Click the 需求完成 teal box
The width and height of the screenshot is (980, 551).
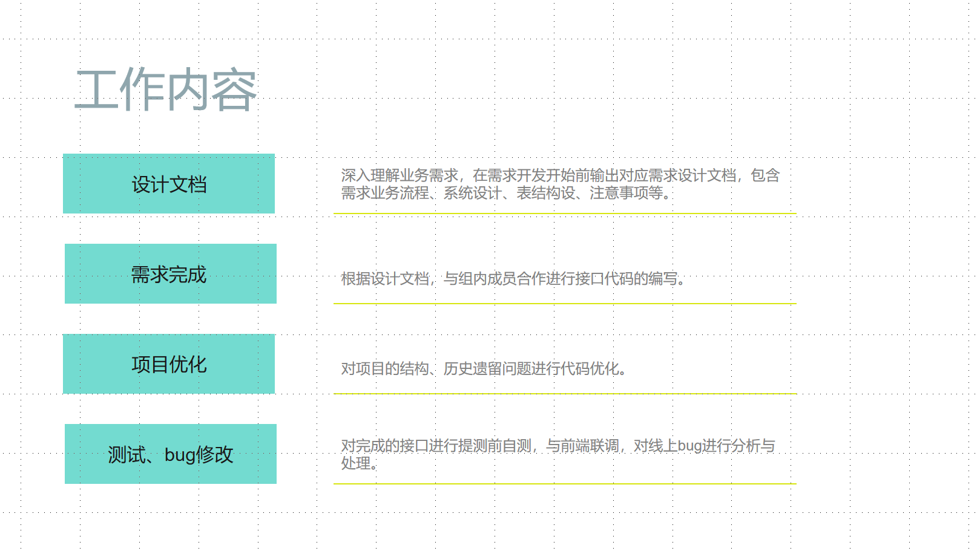171,274
